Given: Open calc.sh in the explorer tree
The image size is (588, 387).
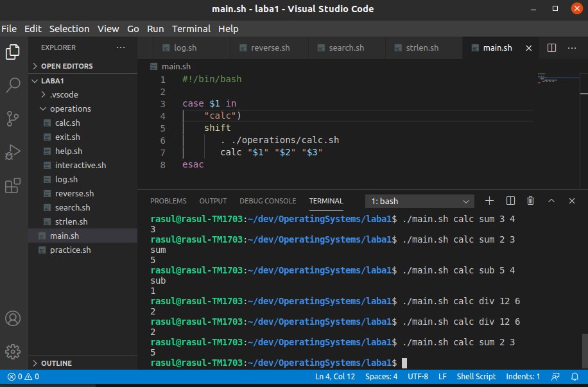Looking at the screenshot, I should click(x=83, y=123).
